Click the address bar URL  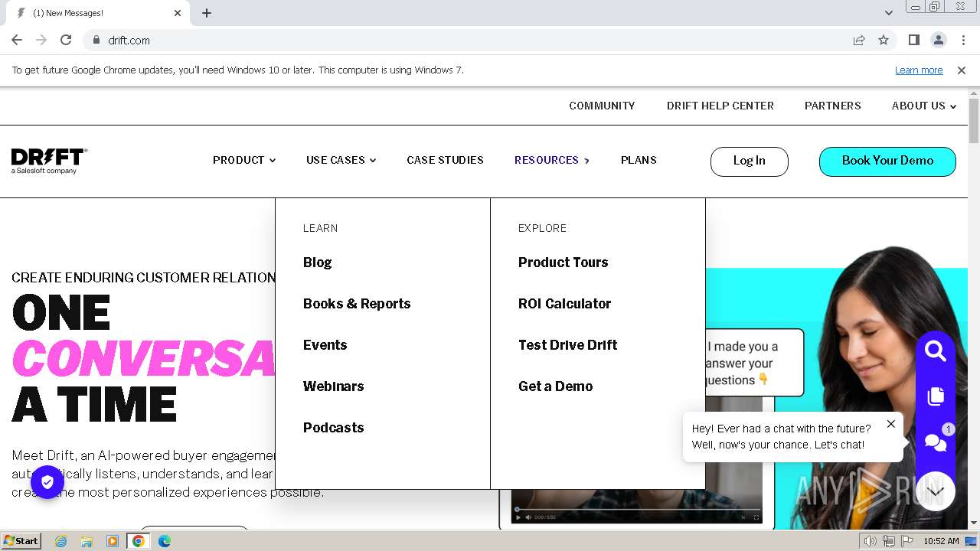click(x=129, y=40)
